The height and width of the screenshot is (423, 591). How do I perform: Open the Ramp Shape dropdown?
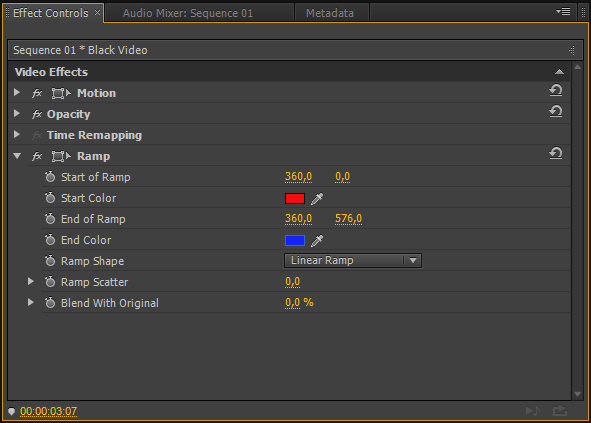(353, 261)
